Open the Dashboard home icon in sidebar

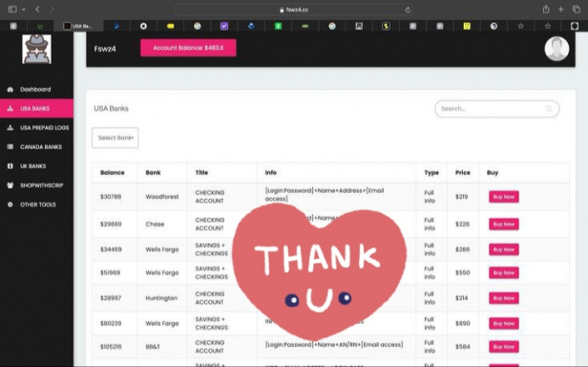(x=10, y=90)
